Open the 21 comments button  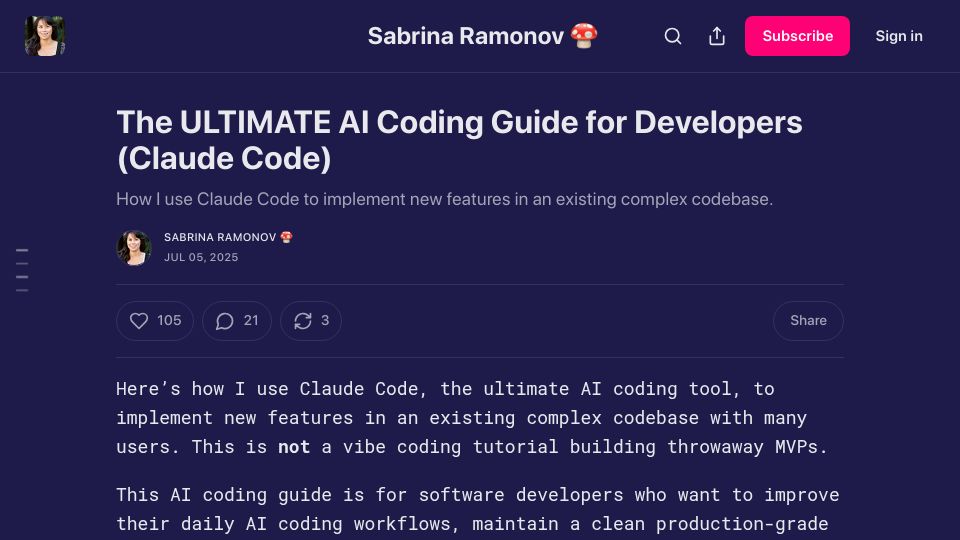point(237,321)
